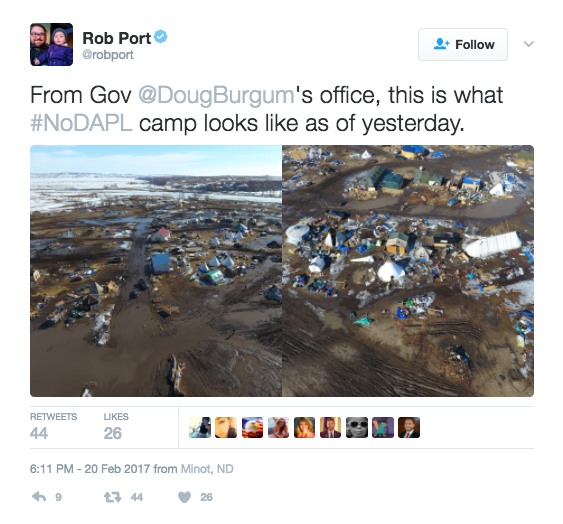Click the Follow button
This screenshot has height=524, width=563.
pyautogui.click(x=463, y=45)
